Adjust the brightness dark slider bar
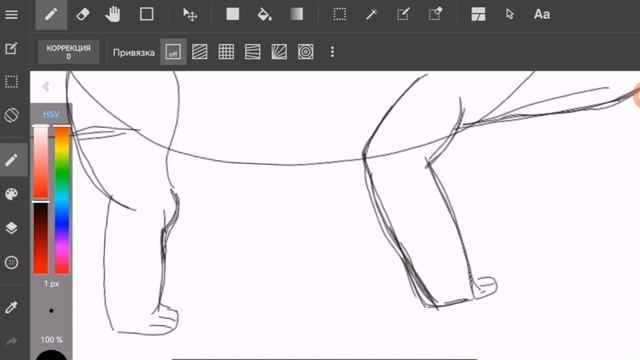The width and height of the screenshot is (640, 360). [41, 238]
